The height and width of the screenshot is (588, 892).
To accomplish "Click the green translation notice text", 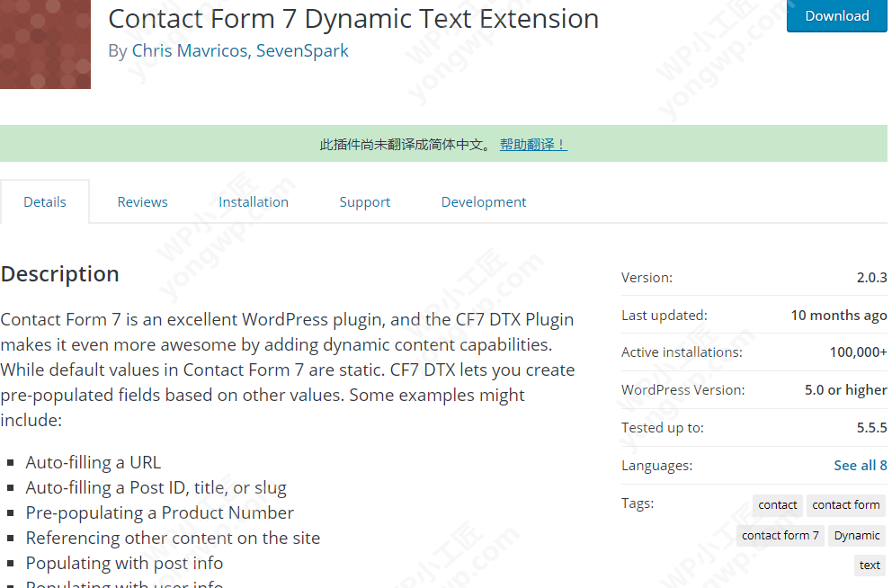I will [x=406, y=144].
